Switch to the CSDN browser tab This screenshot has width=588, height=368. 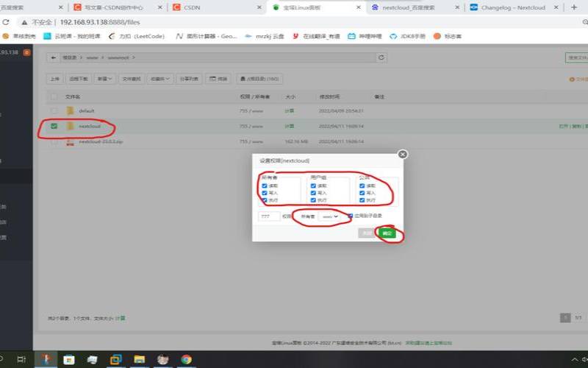pyautogui.click(x=217, y=7)
